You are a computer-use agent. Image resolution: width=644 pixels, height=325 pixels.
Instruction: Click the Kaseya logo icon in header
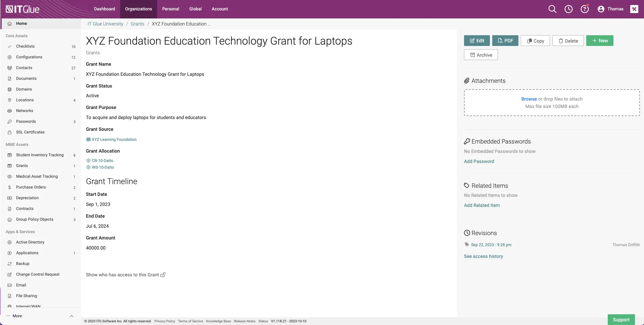[634, 9]
